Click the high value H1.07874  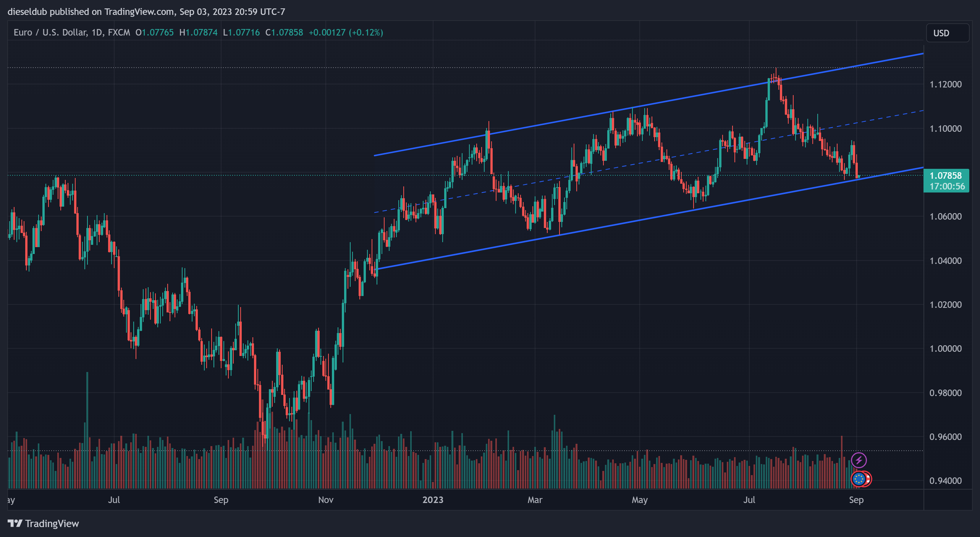199,32
